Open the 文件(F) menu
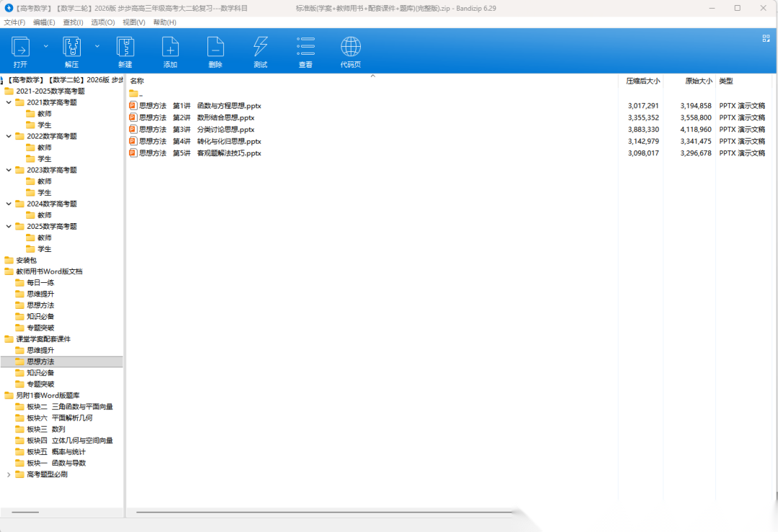Screen dimensions: 778x532 [x=14, y=22]
